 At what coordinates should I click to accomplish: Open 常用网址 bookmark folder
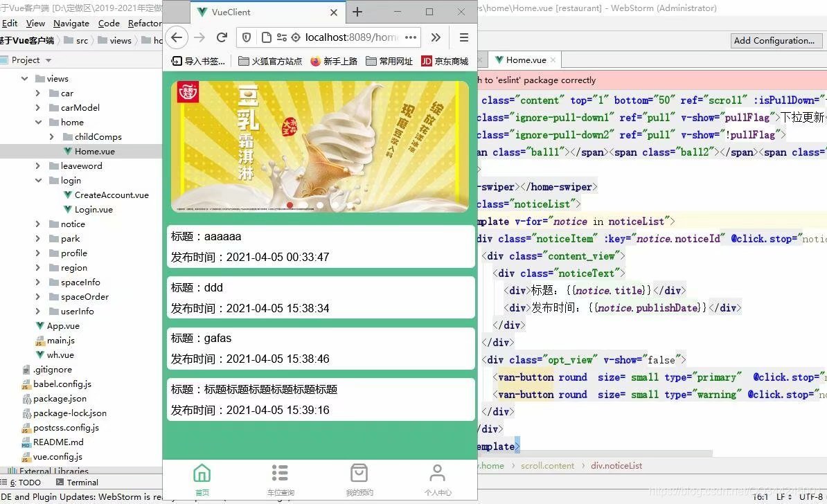[389, 61]
